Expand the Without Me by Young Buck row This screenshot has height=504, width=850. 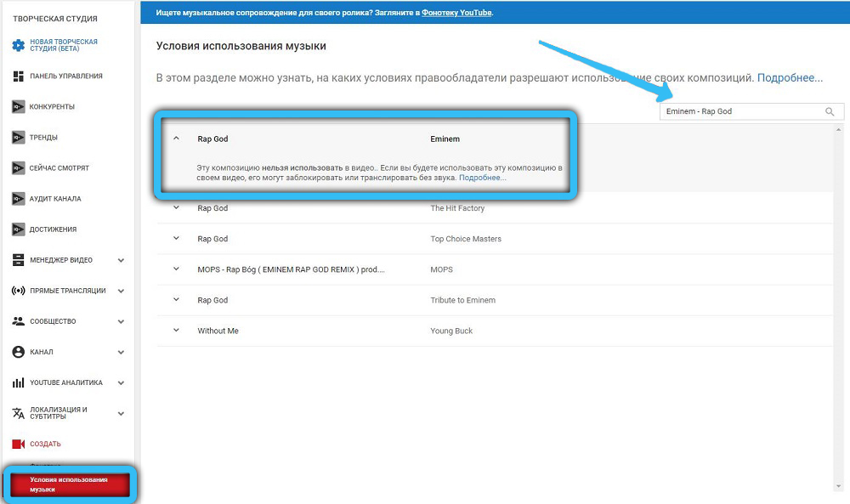[176, 331]
